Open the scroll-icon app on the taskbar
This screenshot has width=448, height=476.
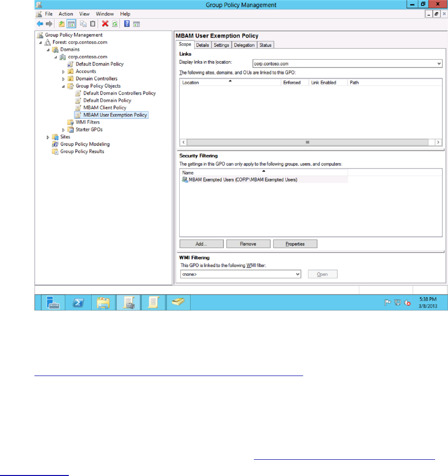[153, 302]
